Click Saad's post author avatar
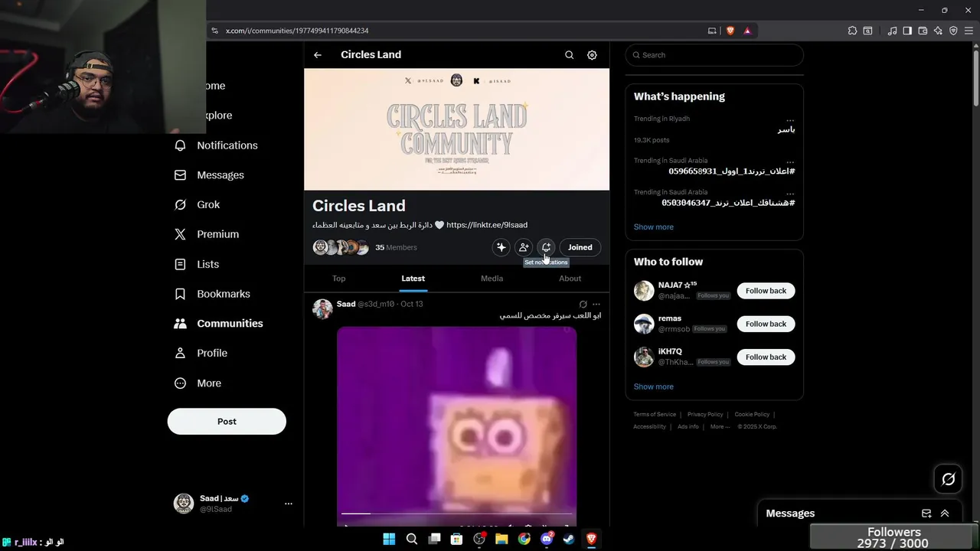The height and width of the screenshot is (551, 980). [322, 309]
